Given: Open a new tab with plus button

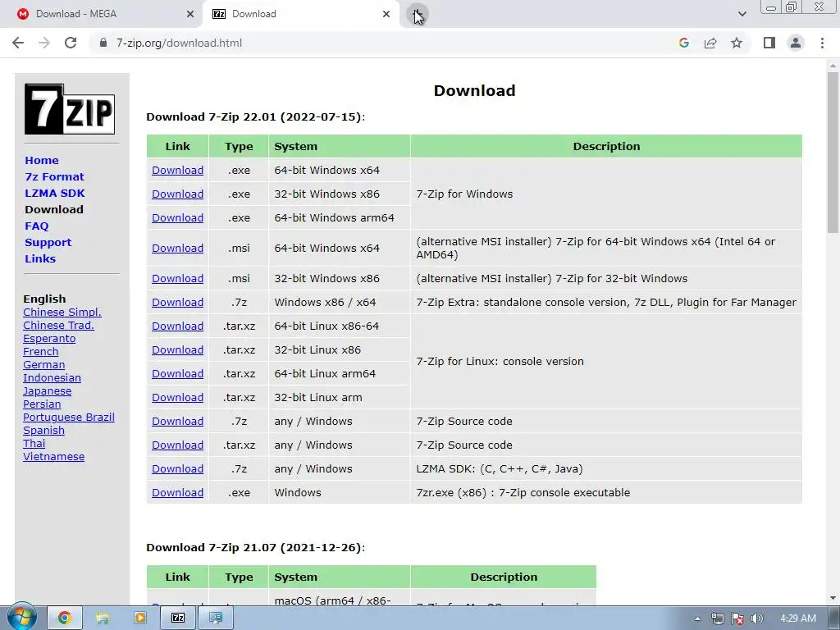Looking at the screenshot, I should 418,14.
